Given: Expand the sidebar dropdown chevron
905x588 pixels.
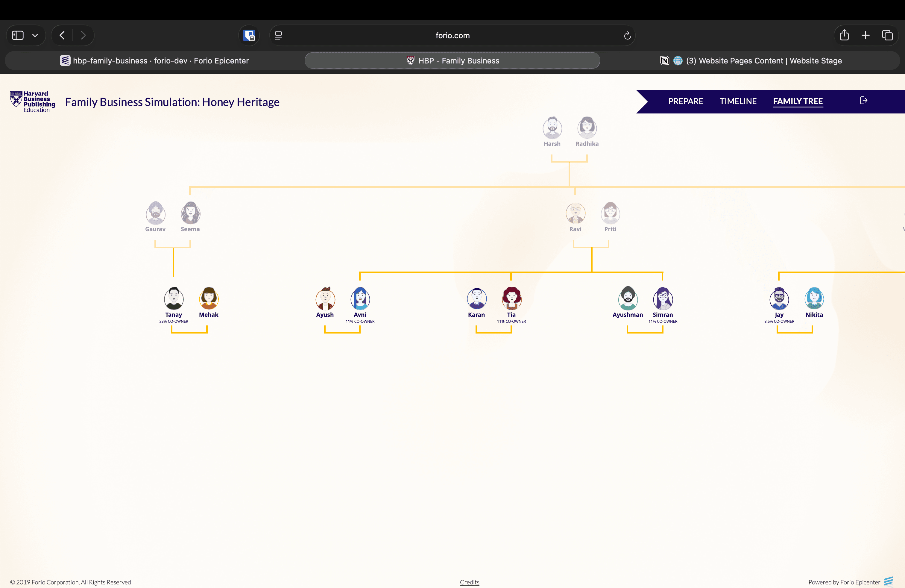Looking at the screenshot, I should 35,35.
